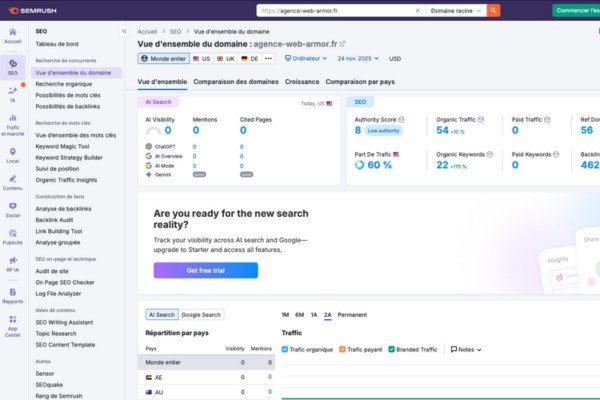Toggle the Trafic organique checkbox
This screenshot has width=600, height=400.
click(285, 349)
